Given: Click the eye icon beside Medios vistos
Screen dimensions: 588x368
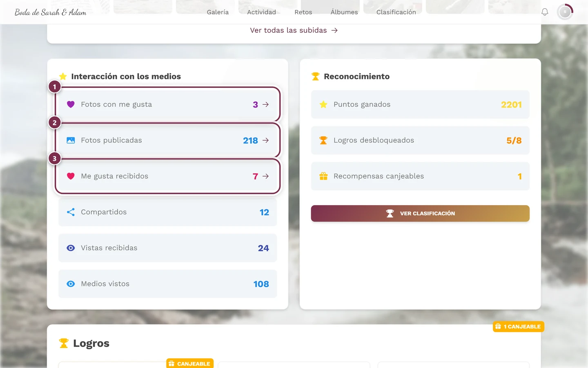Looking at the screenshot, I should click(71, 284).
